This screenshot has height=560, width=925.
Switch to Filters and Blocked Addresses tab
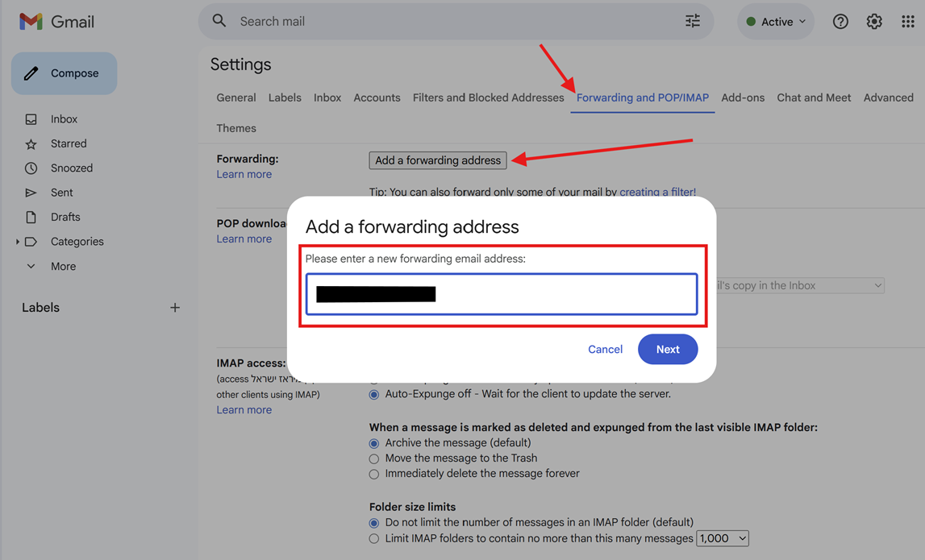(488, 97)
